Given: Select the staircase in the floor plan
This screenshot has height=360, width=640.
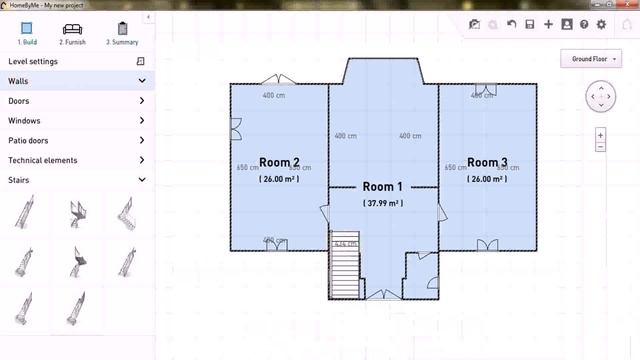Looking at the screenshot, I should coord(345,265).
